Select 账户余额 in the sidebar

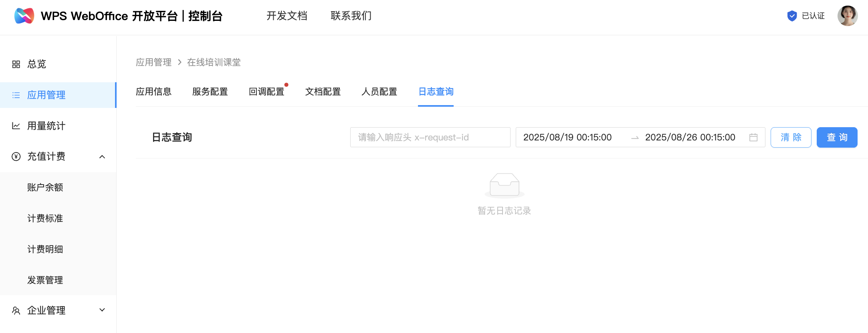45,187
